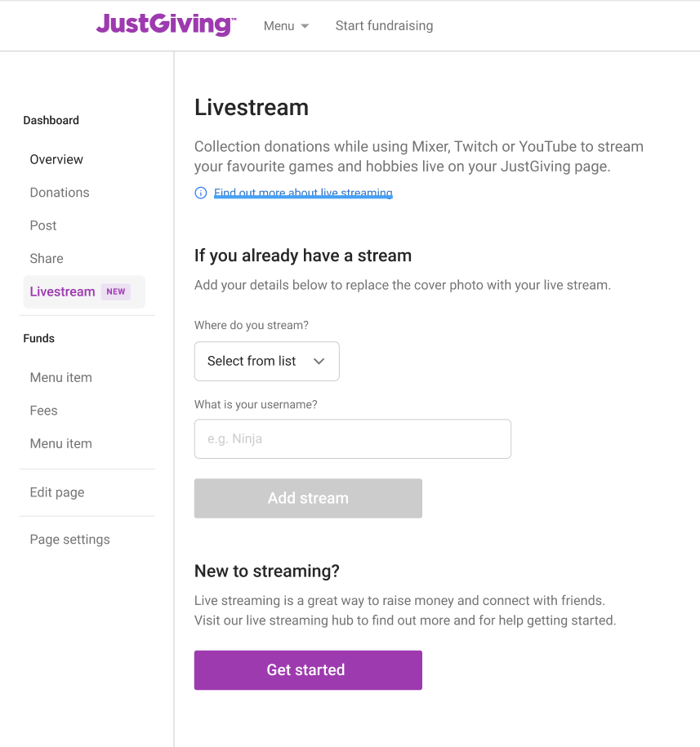This screenshot has height=747, width=700.
Task: Select Share in the dashboard sidebar
Action: 47,258
